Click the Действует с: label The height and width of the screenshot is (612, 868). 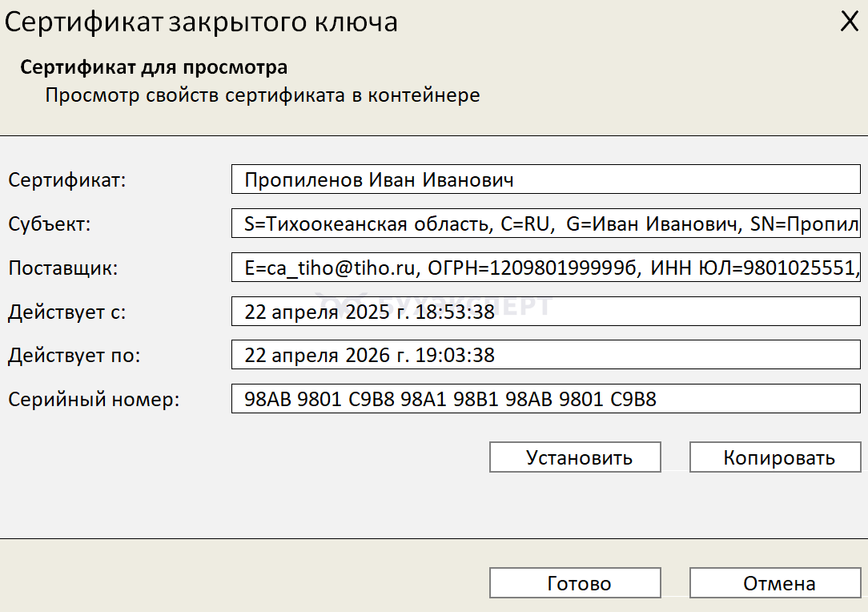coord(67,312)
